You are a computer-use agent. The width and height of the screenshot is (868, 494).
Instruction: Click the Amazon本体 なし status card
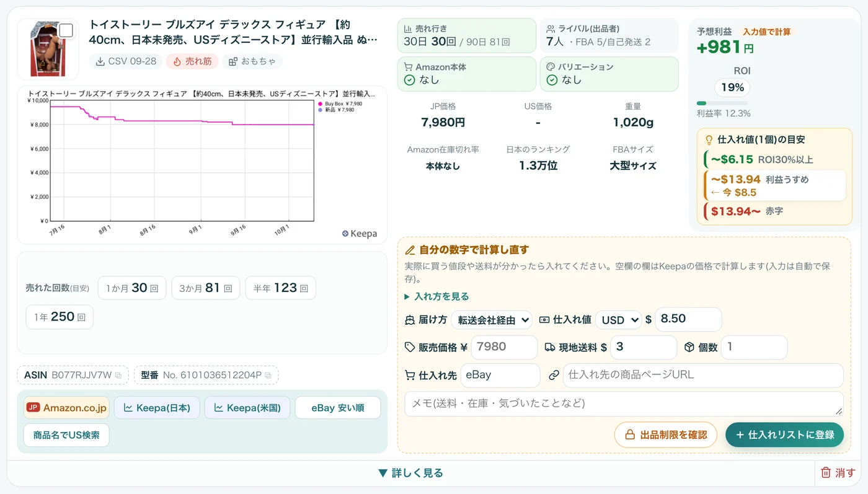tap(467, 74)
